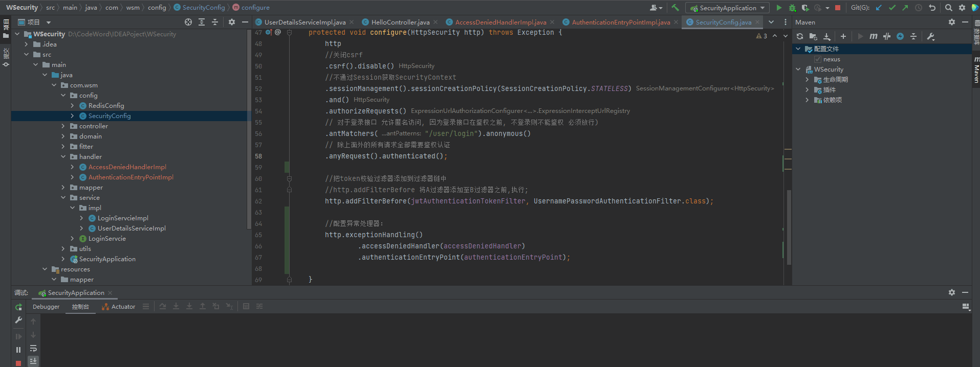The width and height of the screenshot is (980, 367).
Task: Expand the controller folder
Action: coord(63,126)
